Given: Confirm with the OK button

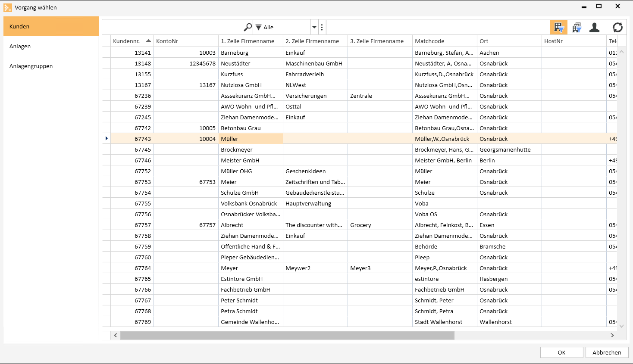Looking at the screenshot, I should pos(561,352).
